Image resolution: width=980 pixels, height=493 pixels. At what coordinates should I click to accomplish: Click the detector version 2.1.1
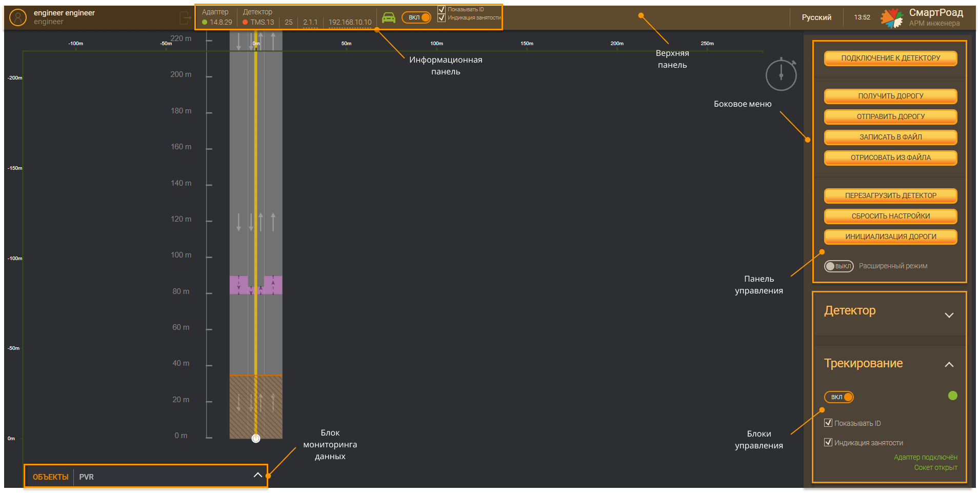point(310,22)
